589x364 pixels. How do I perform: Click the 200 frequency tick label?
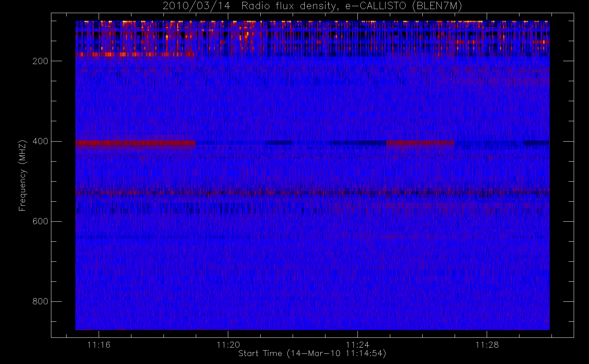(40, 61)
